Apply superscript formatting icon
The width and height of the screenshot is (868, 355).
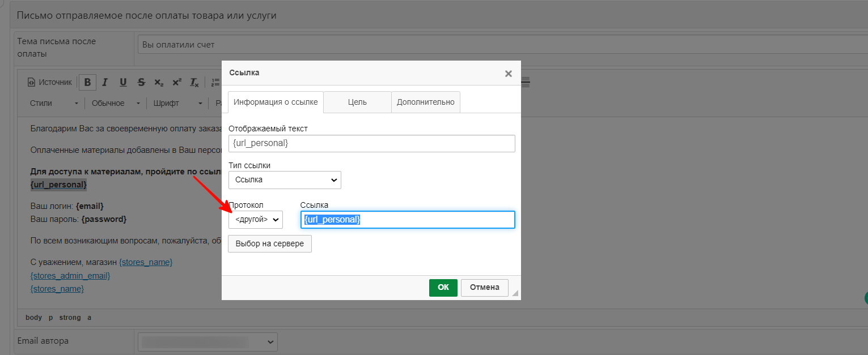coord(177,82)
